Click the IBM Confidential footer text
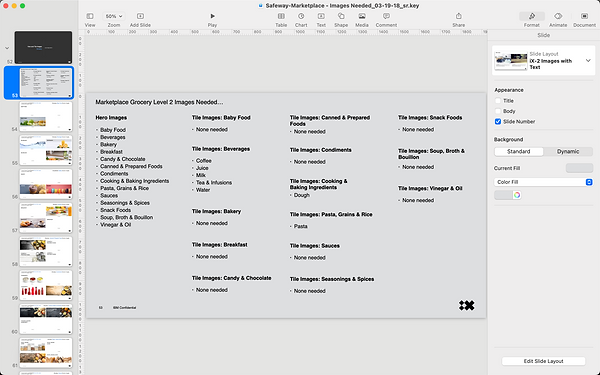The height and width of the screenshot is (375, 600). (124, 308)
